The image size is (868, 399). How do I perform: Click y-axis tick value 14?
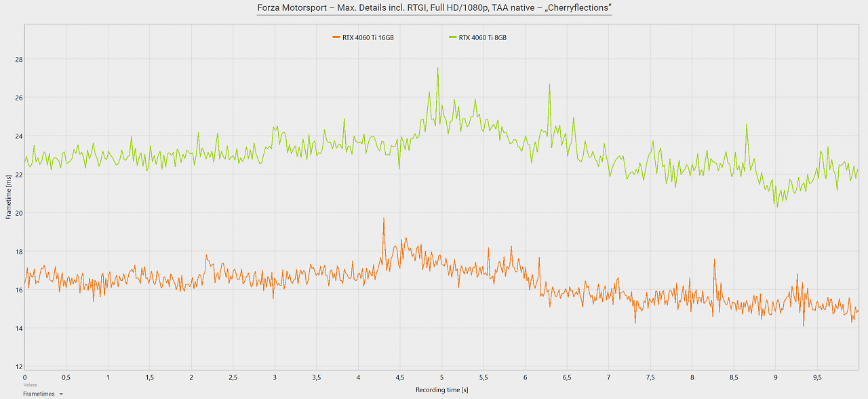[19, 328]
